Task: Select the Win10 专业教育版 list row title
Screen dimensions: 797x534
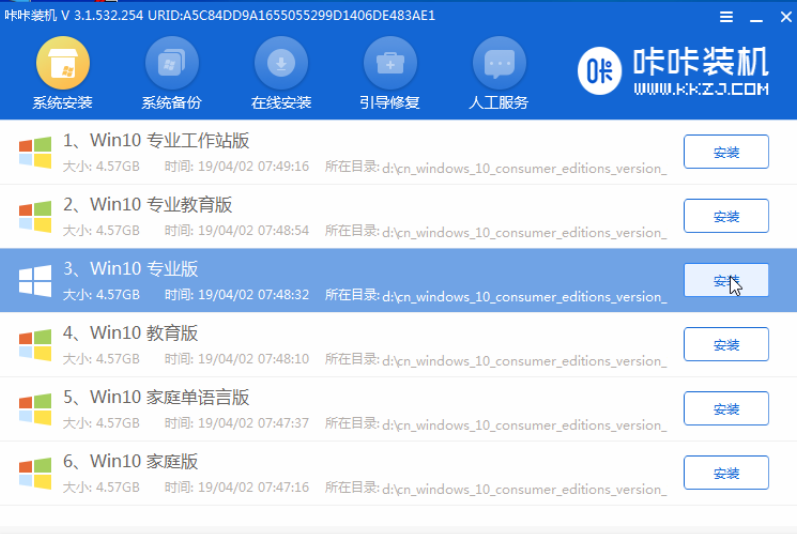Action: point(160,205)
